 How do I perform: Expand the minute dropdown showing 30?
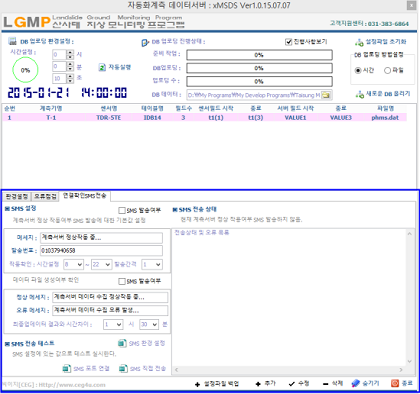(149, 325)
